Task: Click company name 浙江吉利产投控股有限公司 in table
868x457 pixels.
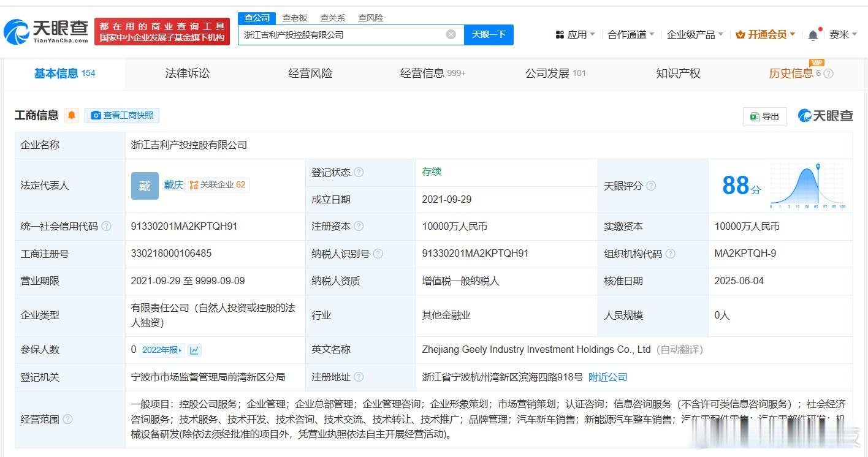Action: tap(189, 145)
